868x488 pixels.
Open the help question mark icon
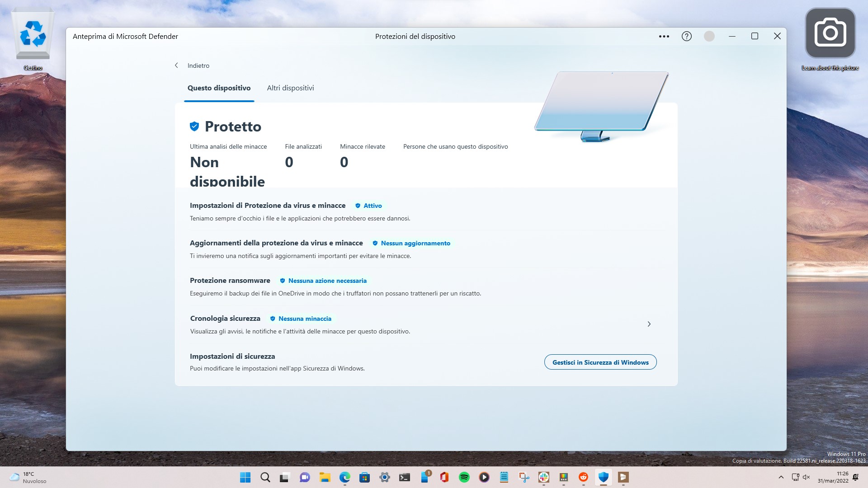coord(686,36)
